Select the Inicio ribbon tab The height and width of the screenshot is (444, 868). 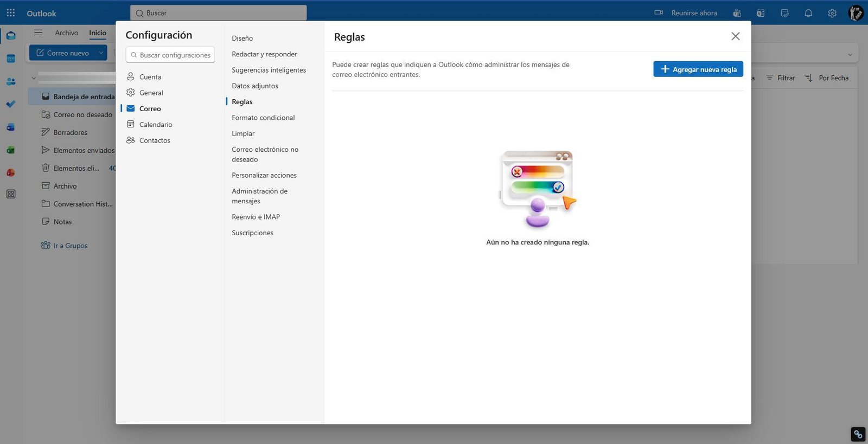click(98, 33)
